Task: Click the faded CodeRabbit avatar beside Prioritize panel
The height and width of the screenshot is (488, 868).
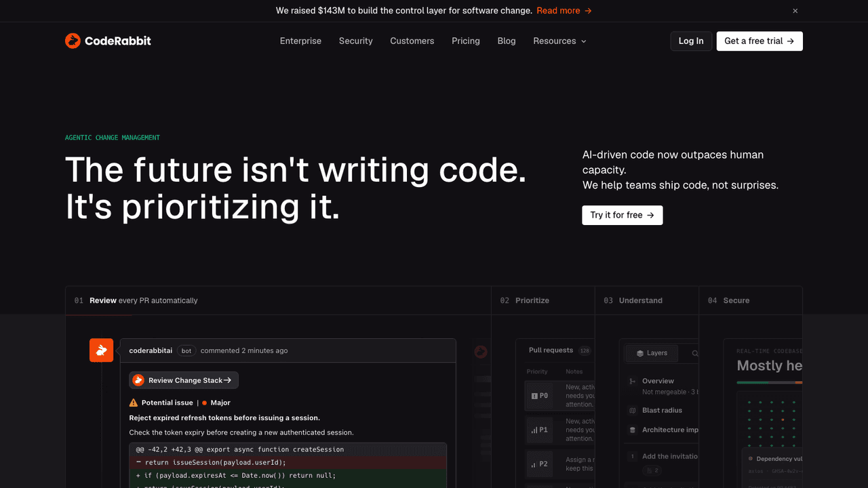Action: point(481,352)
